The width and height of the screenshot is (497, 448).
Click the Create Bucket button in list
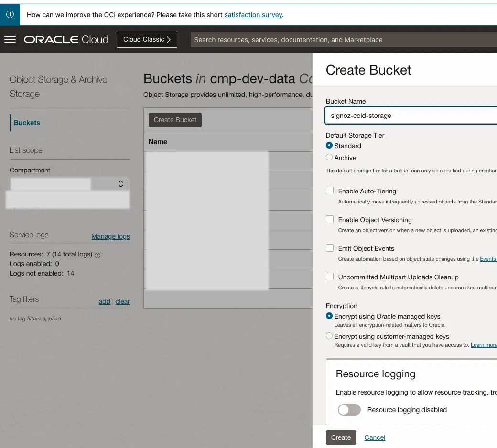(x=175, y=120)
